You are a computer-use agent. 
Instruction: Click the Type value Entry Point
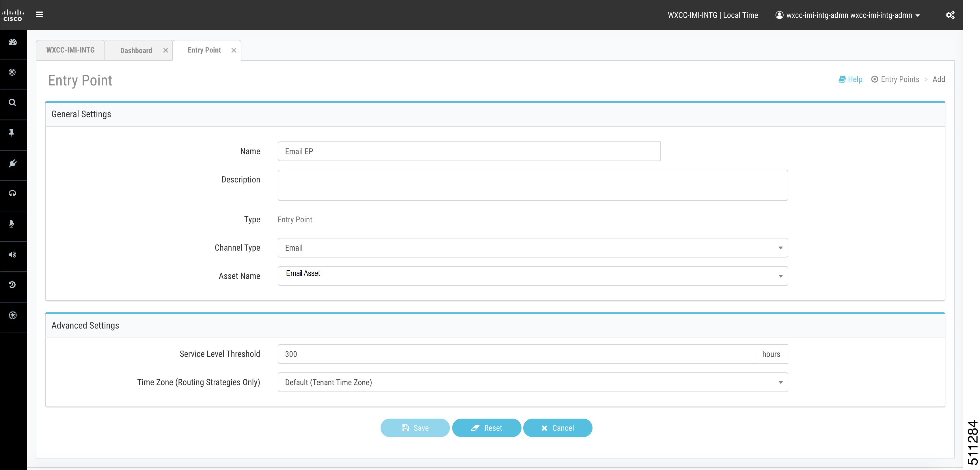[295, 219]
